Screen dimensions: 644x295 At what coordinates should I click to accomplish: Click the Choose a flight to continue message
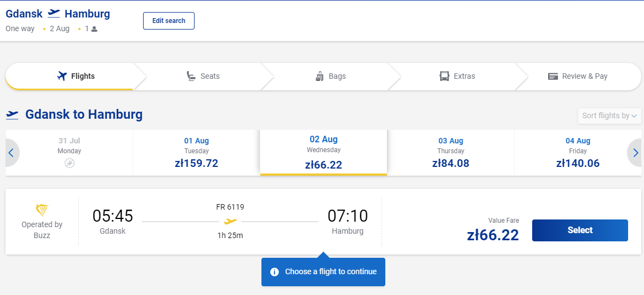(x=330, y=271)
